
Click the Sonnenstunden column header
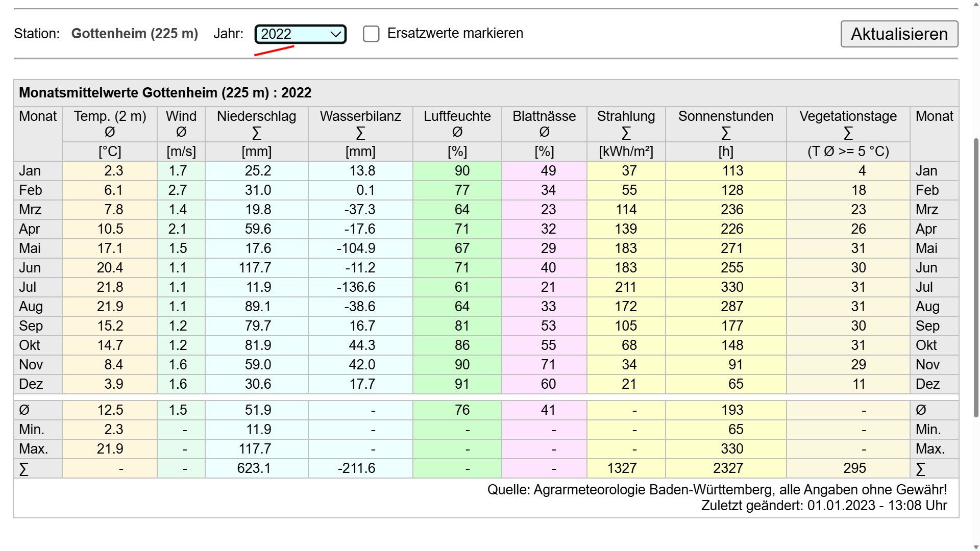tap(725, 116)
